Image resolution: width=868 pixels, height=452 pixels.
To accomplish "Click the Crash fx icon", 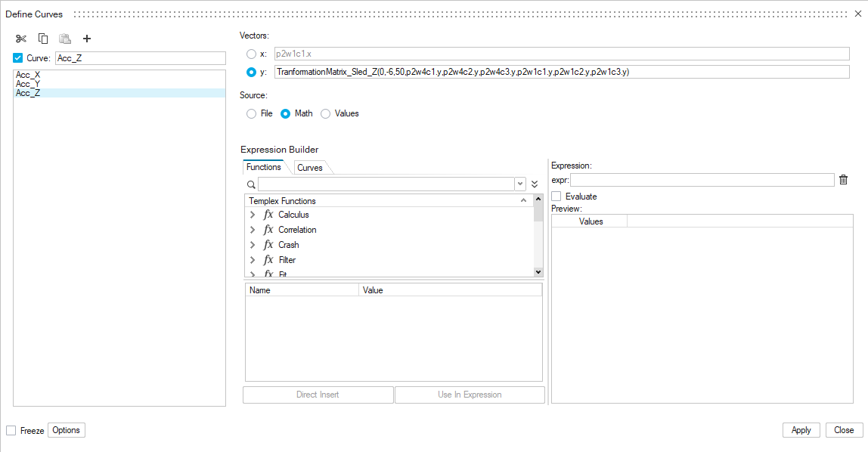I will pos(268,245).
